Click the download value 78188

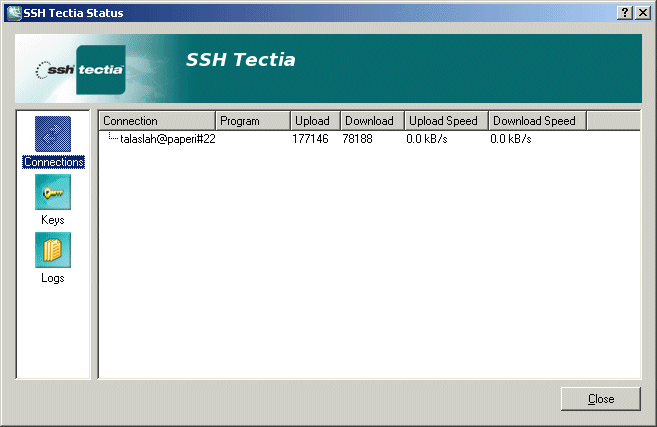point(358,139)
